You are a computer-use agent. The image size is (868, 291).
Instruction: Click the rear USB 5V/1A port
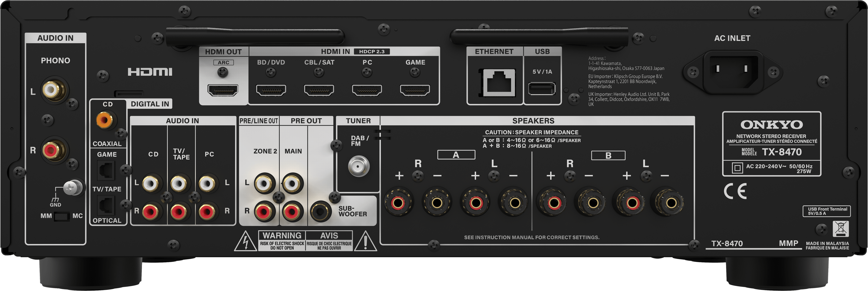[x=542, y=89]
